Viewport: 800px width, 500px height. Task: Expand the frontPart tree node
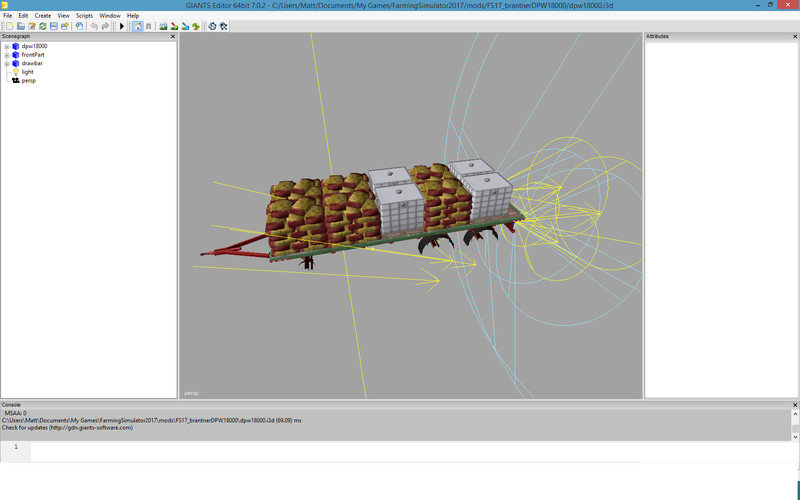point(7,55)
